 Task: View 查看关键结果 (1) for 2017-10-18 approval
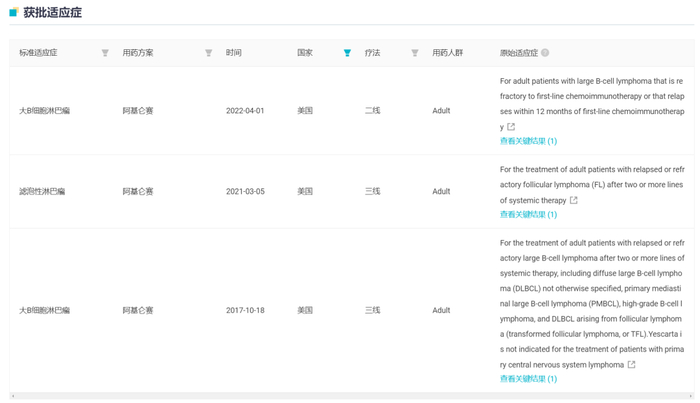tap(528, 379)
